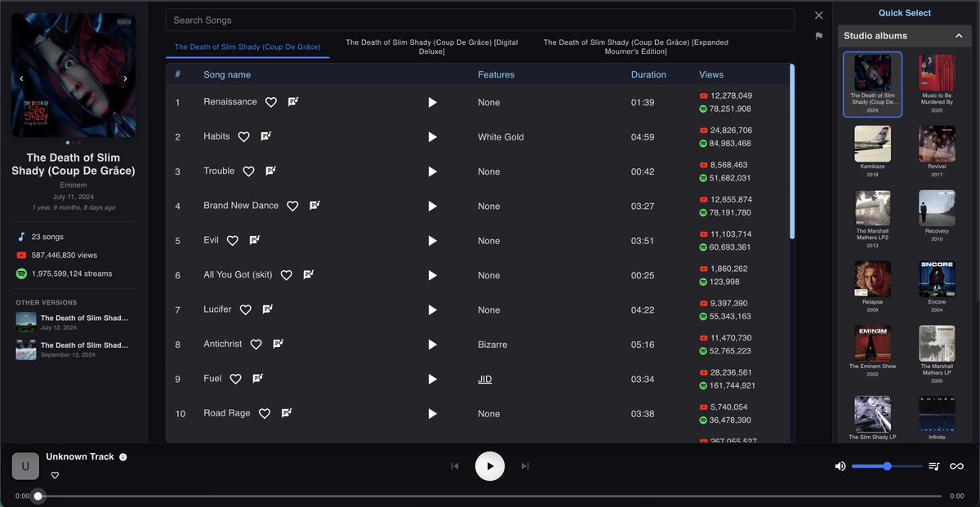Show lyrics for All You Got (skit)
The image size is (980, 507).
click(308, 275)
